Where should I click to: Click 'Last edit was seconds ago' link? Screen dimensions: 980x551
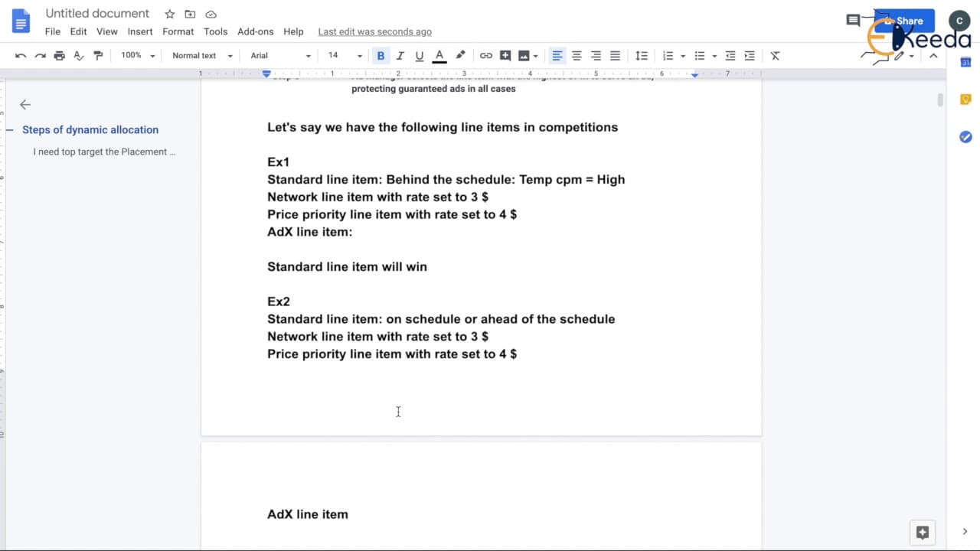point(374,31)
